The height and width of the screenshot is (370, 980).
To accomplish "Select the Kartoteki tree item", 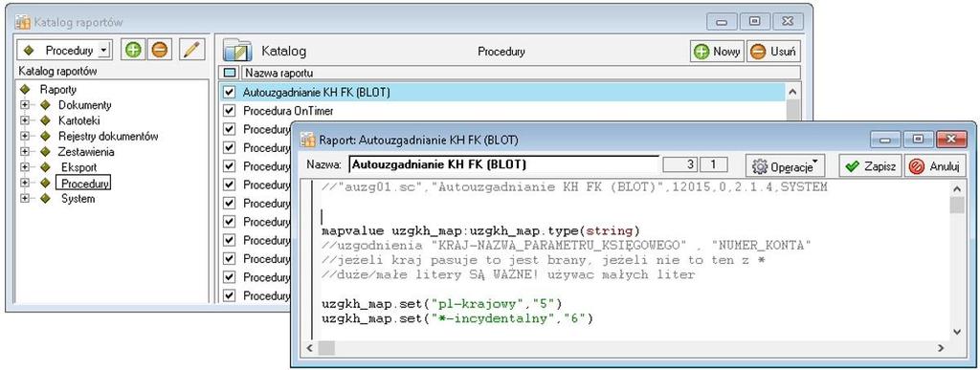I will (78, 120).
